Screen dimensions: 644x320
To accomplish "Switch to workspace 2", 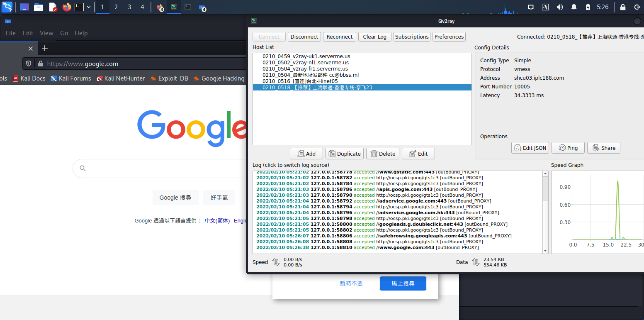I will [x=116, y=7].
